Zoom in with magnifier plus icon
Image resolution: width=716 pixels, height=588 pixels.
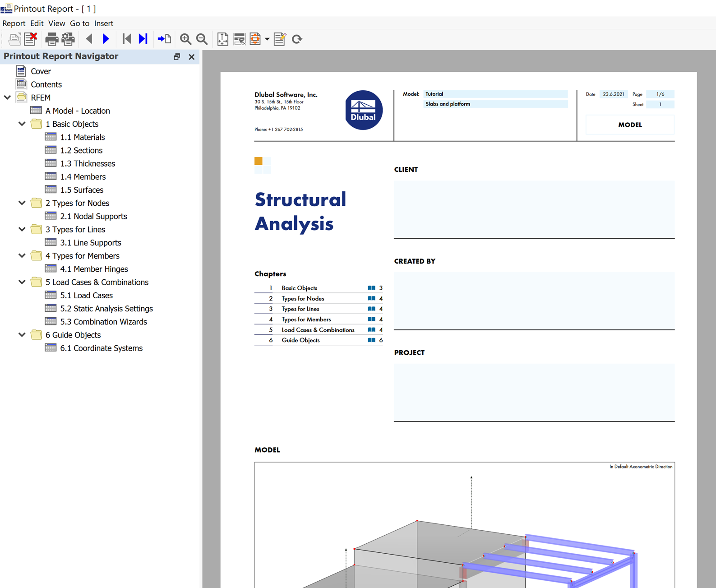(x=185, y=39)
